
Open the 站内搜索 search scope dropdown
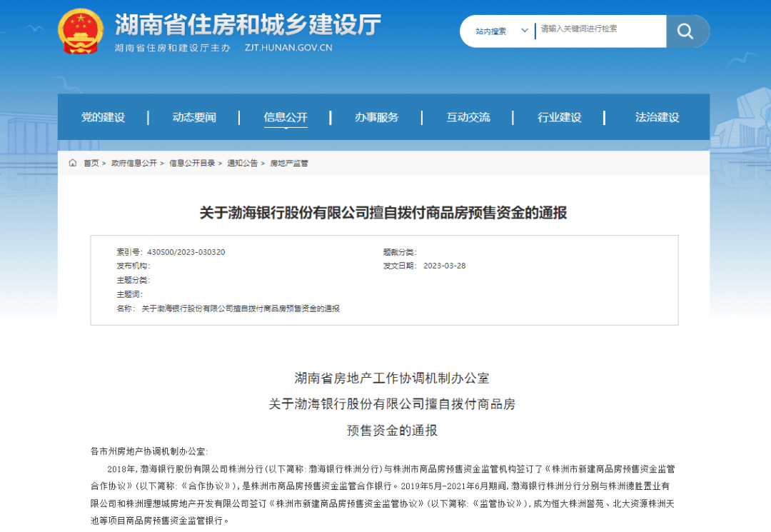498,31
